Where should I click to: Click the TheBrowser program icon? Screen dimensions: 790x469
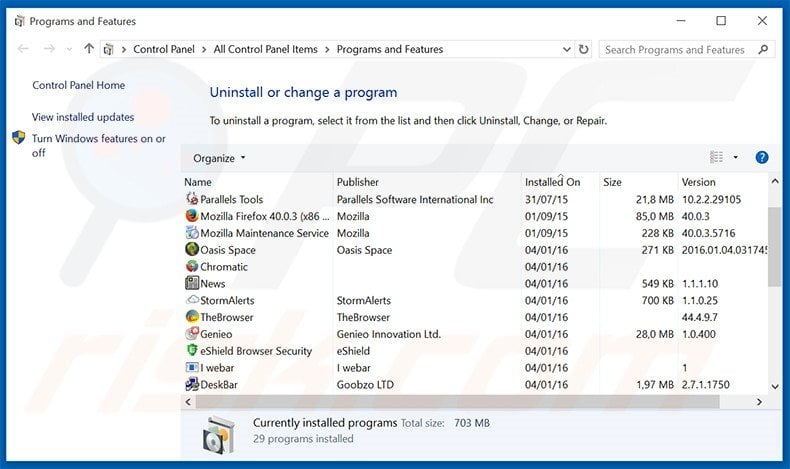[192, 317]
